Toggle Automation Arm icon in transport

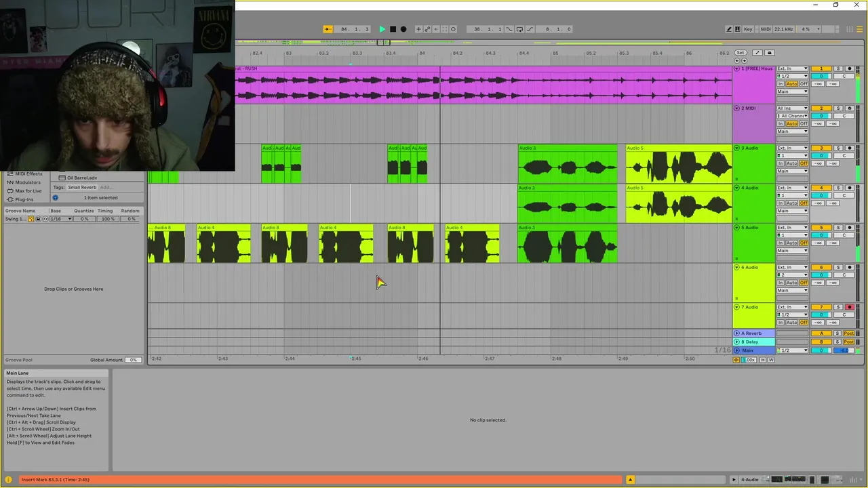(x=427, y=29)
